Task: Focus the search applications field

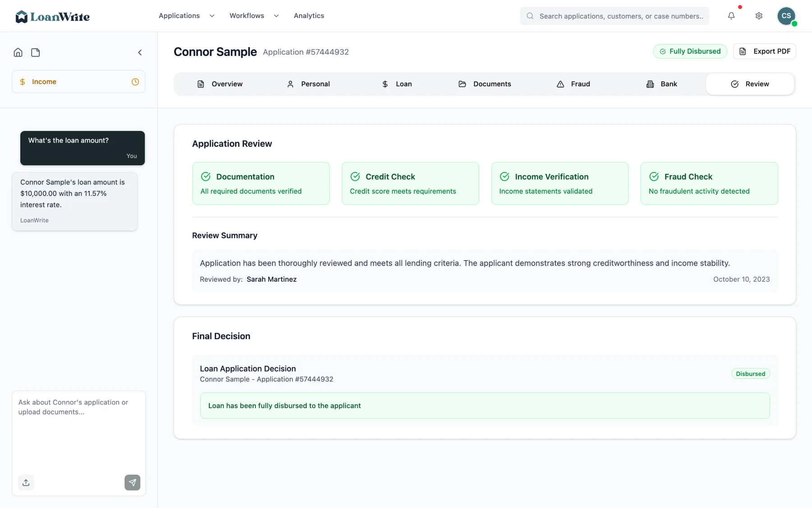Action: 614,16
